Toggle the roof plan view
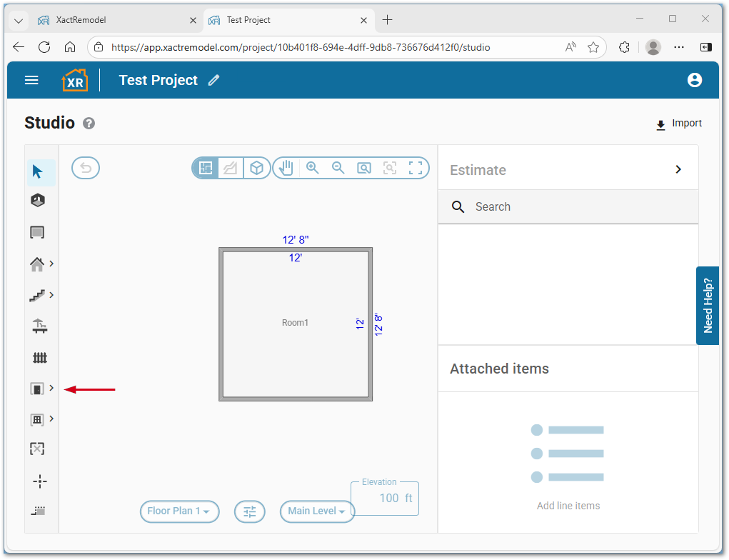Screen dimensions: 729x560 point(231,168)
